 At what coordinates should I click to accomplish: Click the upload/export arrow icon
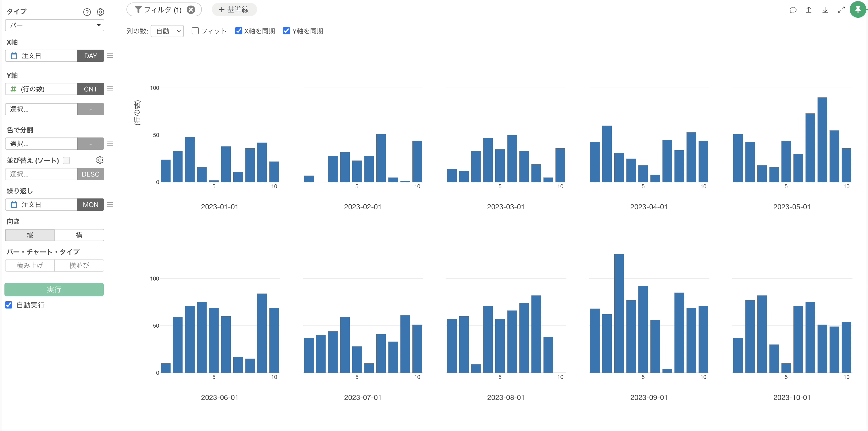point(808,10)
